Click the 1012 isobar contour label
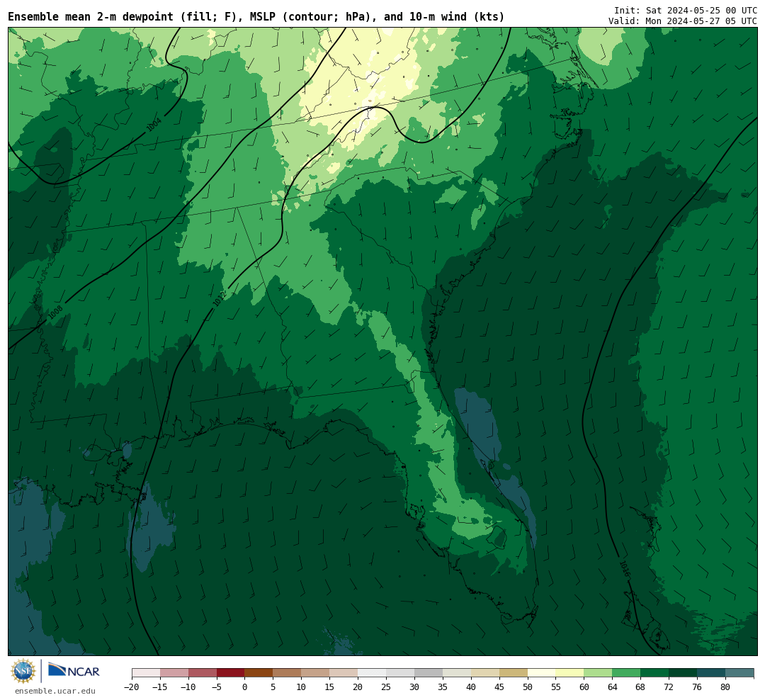 (220, 299)
